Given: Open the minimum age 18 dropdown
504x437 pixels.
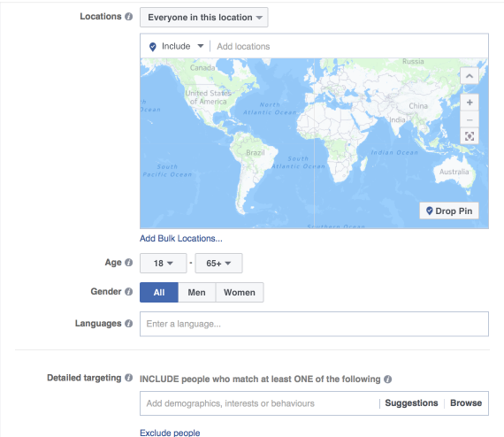Looking at the screenshot, I should click(x=163, y=264).
